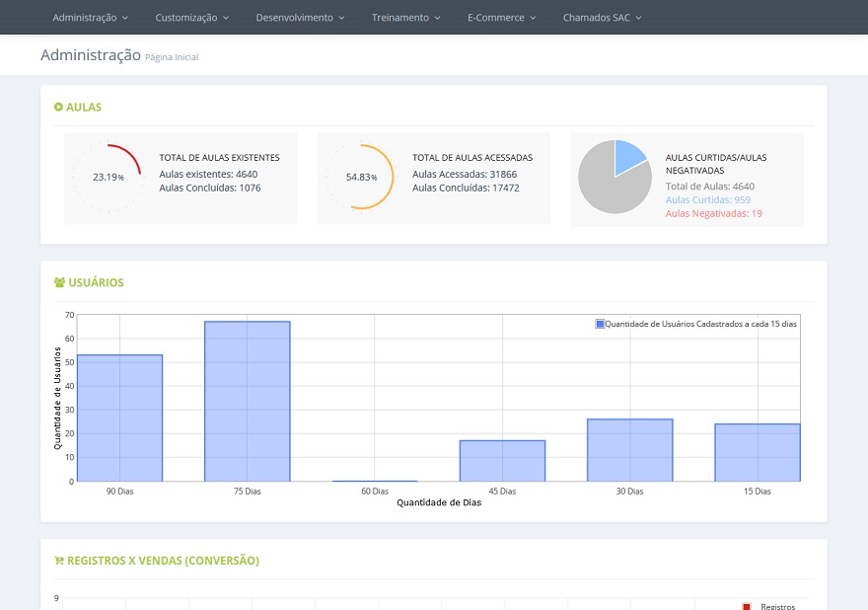Open the Treinamento menu
The height and width of the screenshot is (610, 868).
[405, 18]
